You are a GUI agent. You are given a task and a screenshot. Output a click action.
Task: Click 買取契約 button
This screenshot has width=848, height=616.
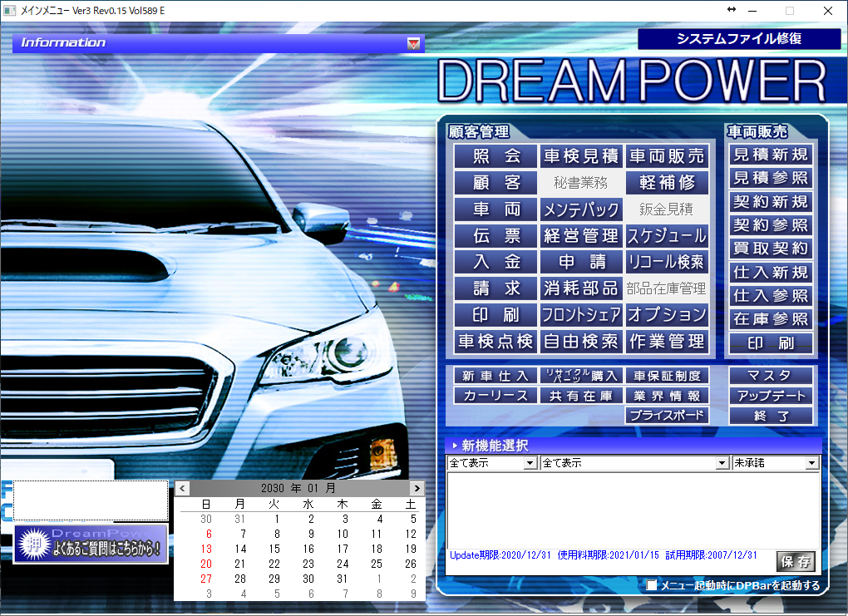pos(771,249)
